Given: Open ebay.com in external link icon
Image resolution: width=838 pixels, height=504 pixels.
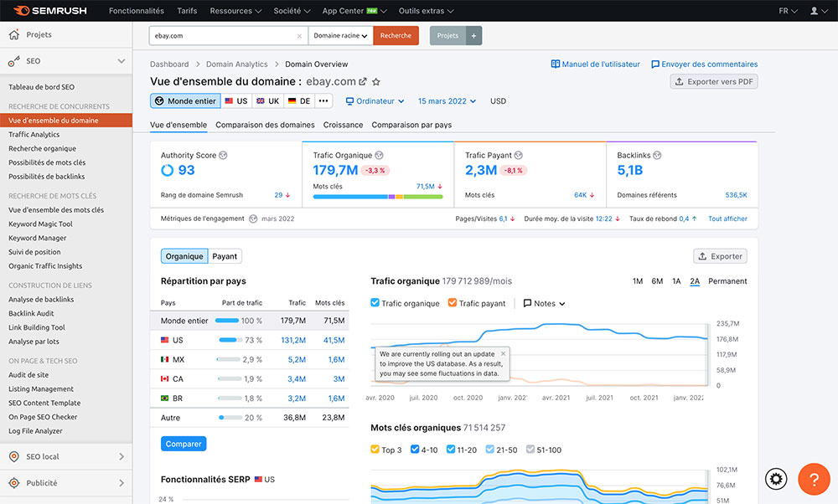Looking at the screenshot, I should click(363, 82).
